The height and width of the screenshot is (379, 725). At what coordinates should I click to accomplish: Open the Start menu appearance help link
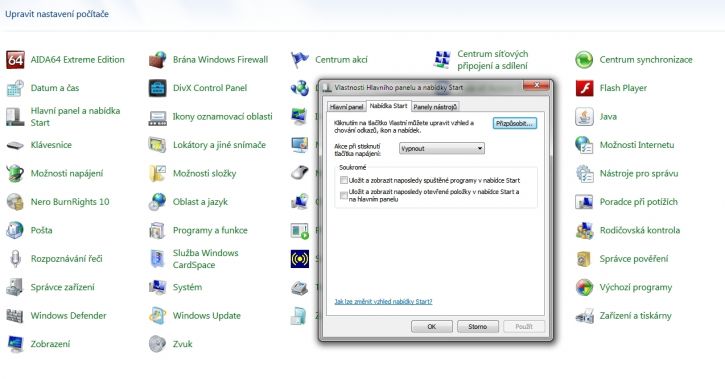[383, 302]
